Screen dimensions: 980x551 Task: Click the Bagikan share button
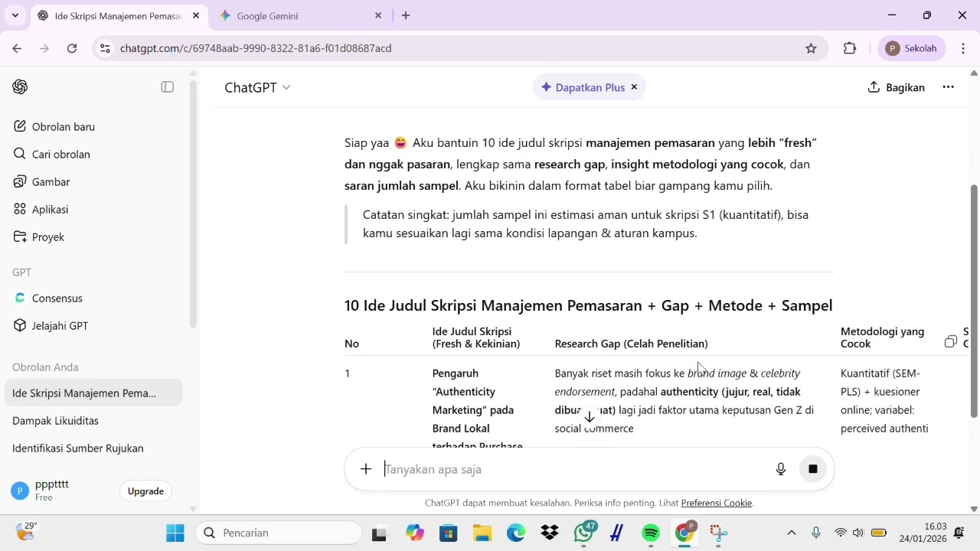[896, 87]
